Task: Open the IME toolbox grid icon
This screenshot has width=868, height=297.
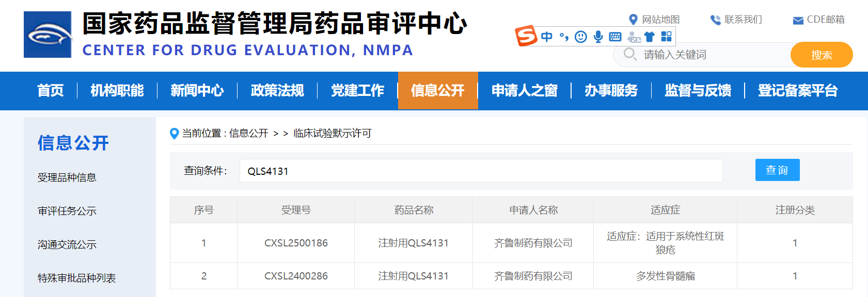Action: point(667,37)
